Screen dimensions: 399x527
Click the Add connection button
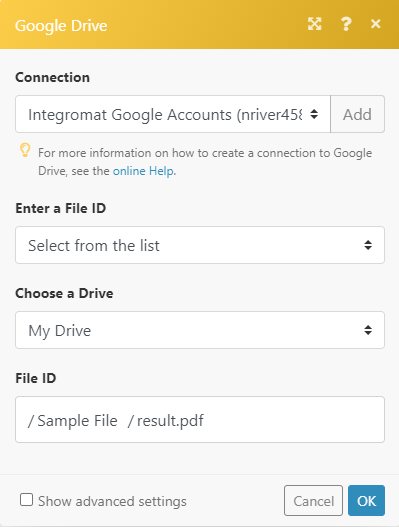pos(357,114)
